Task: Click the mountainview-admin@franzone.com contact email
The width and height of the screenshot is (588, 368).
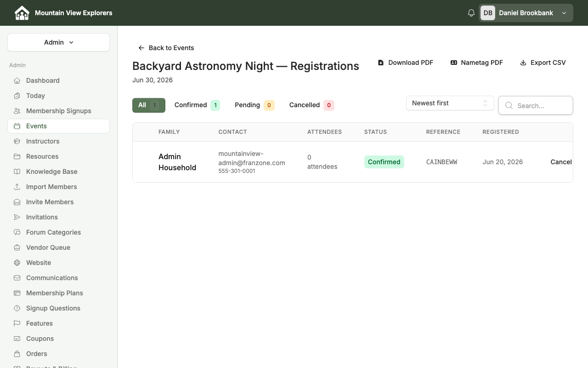Action: (252, 158)
